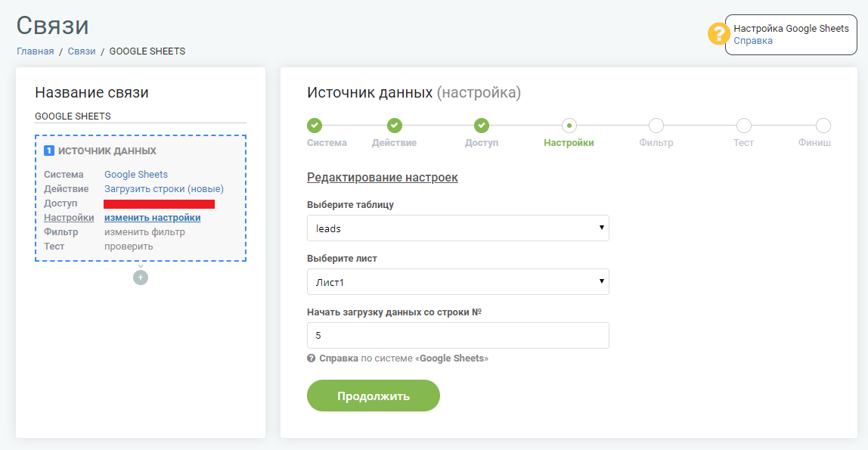
Task: Click the current Настройки step circle
Action: 569,126
